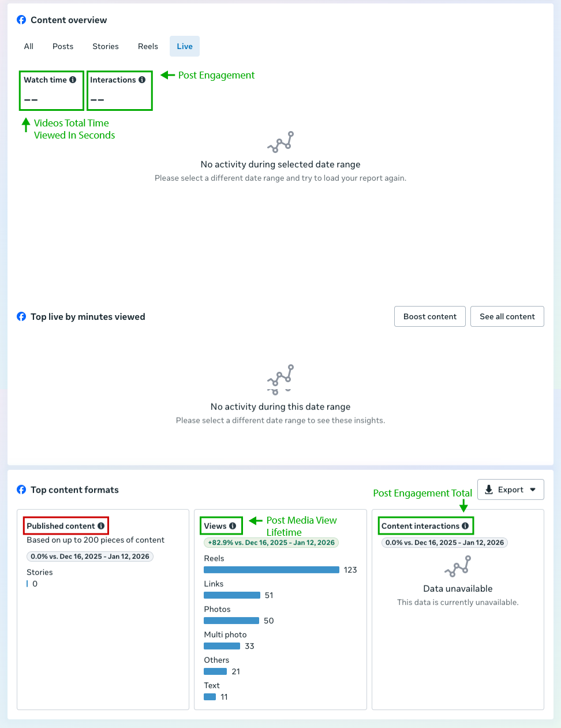The height and width of the screenshot is (728, 561).
Task: Click the Reels views bar showing 123
Action: [271, 570]
